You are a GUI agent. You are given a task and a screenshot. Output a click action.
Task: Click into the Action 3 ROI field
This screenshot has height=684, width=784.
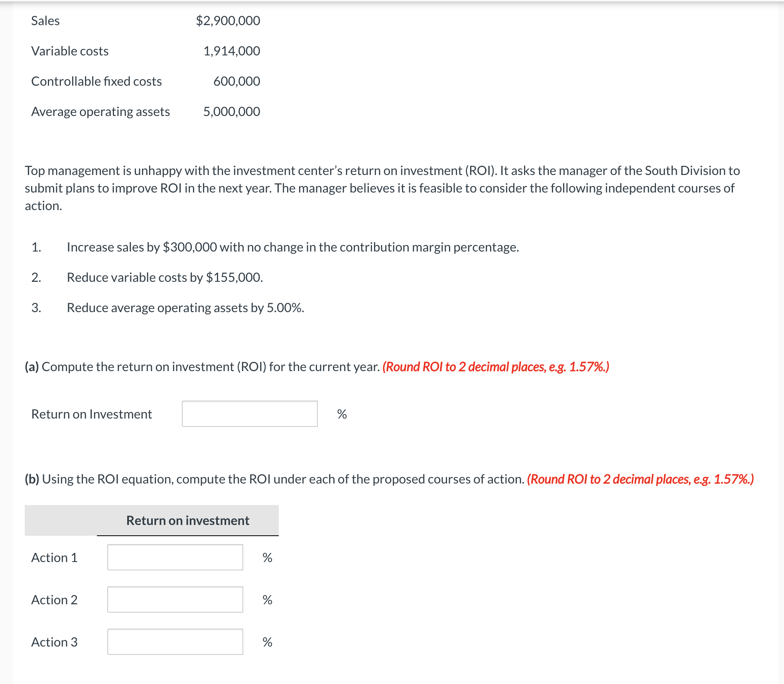[x=175, y=642]
